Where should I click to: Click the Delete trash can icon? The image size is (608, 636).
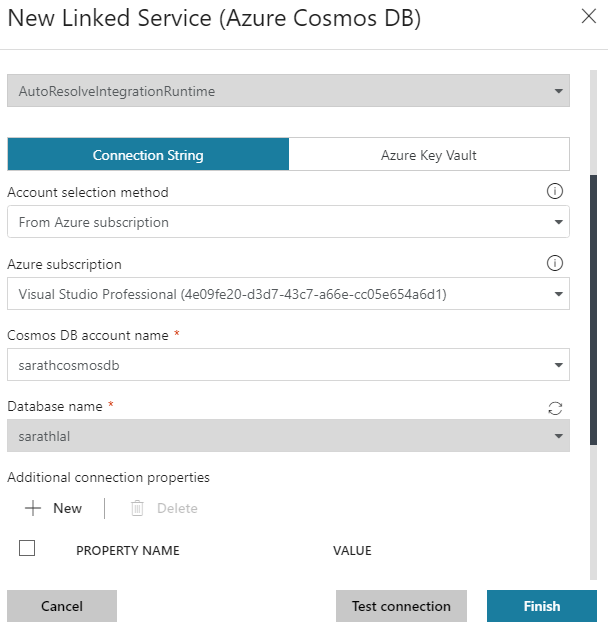137,508
